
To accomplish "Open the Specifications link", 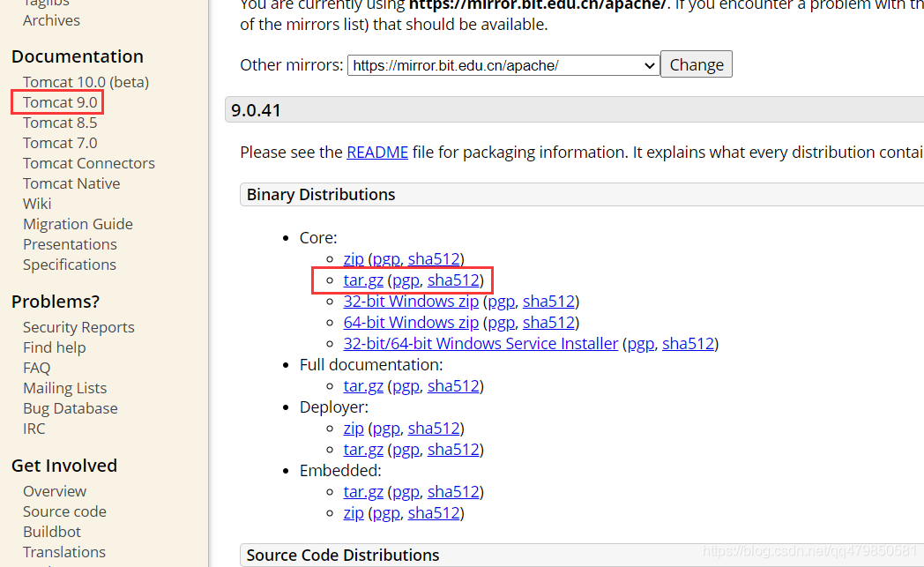I will point(70,265).
